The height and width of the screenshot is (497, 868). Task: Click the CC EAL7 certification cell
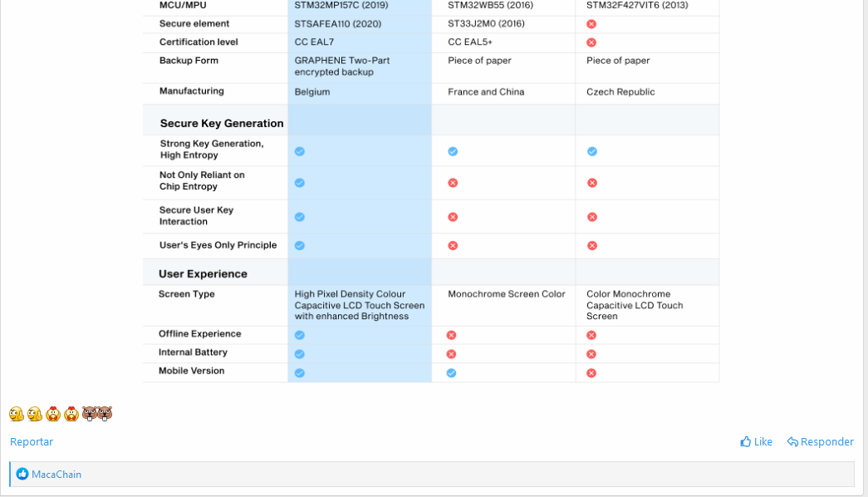(x=314, y=42)
